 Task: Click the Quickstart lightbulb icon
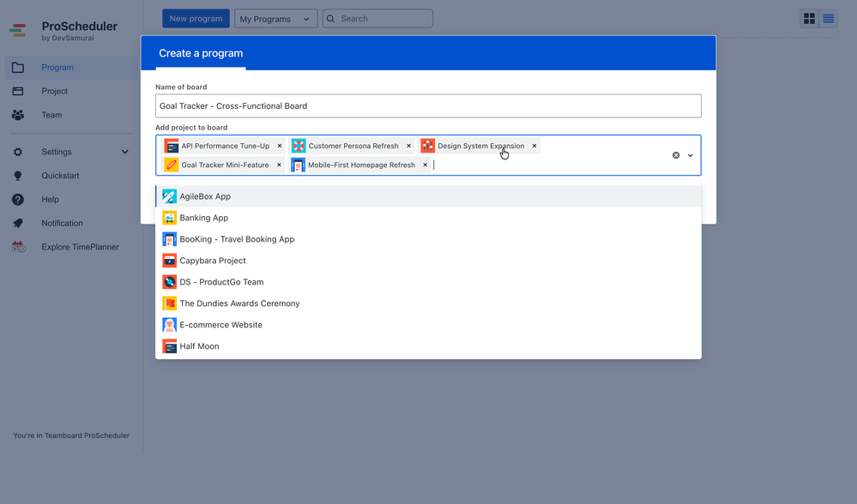click(18, 176)
